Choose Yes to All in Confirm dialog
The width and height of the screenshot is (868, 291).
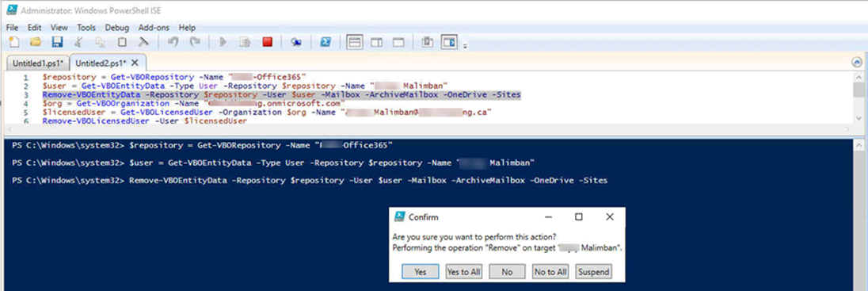(464, 272)
